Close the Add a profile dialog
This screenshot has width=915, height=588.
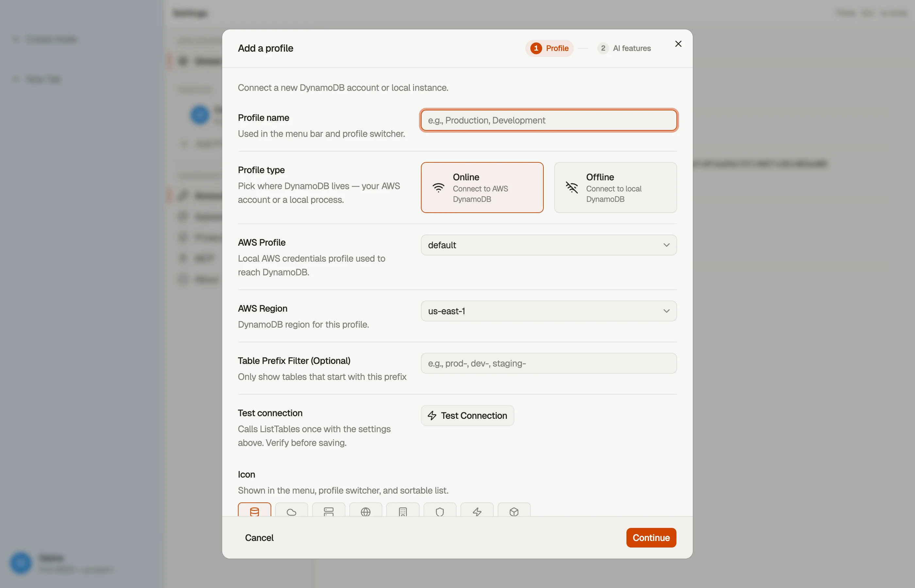(678, 44)
